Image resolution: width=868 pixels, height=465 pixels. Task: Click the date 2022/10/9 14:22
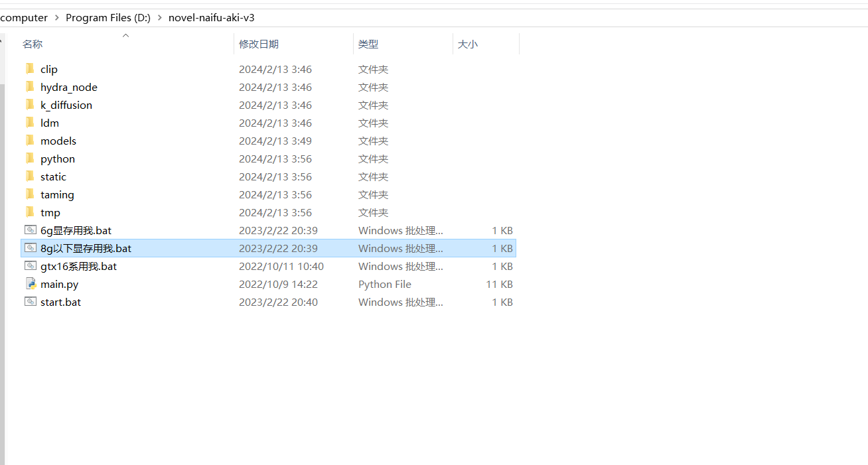(x=278, y=284)
